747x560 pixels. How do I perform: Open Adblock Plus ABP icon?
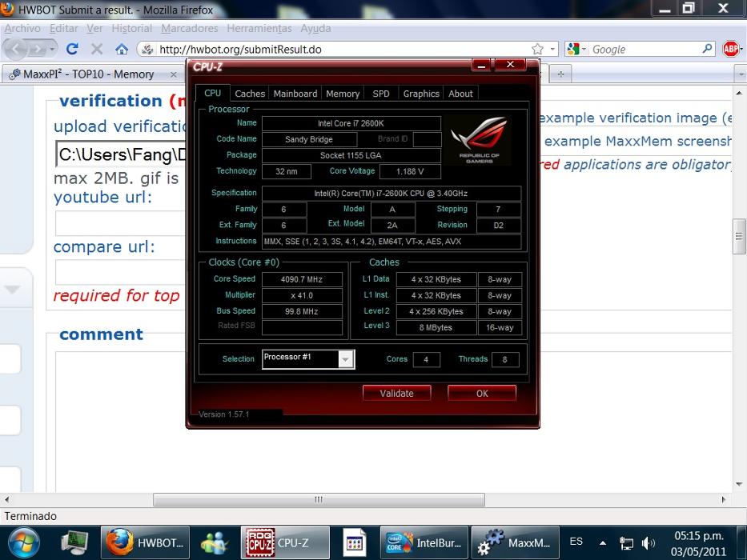(730, 49)
